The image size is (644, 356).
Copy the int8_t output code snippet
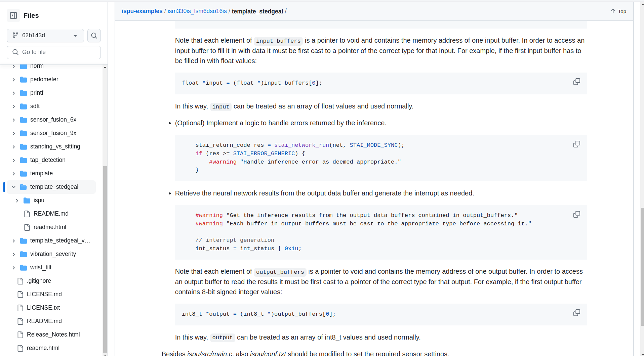576,312
